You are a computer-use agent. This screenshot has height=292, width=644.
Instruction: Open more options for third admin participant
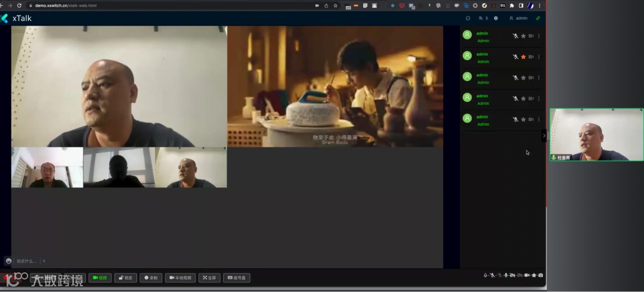click(539, 77)
